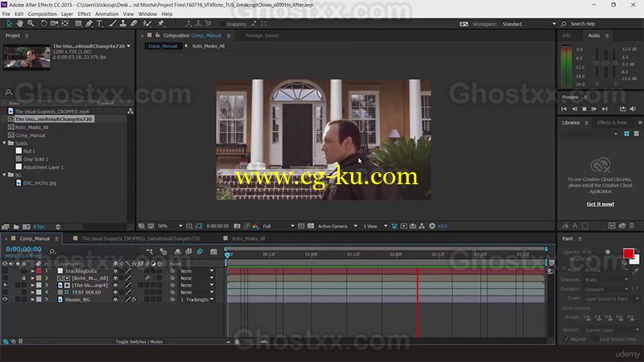Open the Full resolution dropdown
This screenshot has width=644, height=362.
pyautogui.click(x=279, y=226)
